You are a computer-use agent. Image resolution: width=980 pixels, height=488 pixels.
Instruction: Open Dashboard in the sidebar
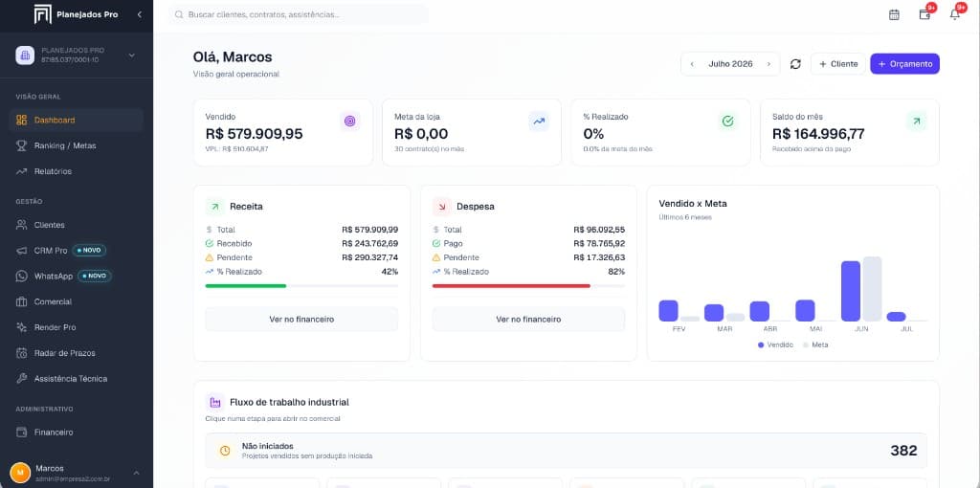[77, 120]
